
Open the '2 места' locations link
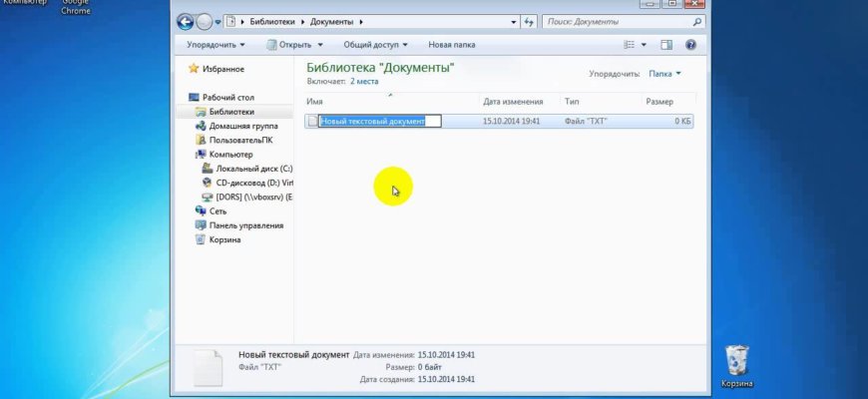coord(364,80)
